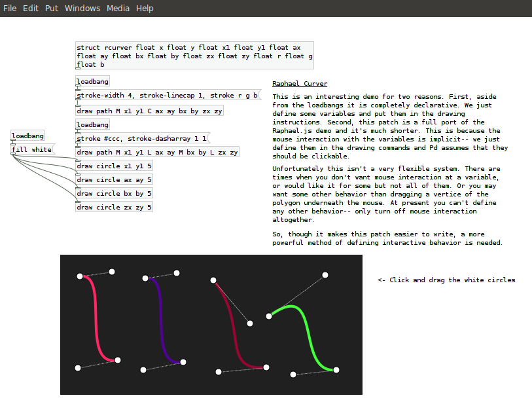
Task: Select the 'draw circle zx zy 5' object
Action: tap(114, 208)
